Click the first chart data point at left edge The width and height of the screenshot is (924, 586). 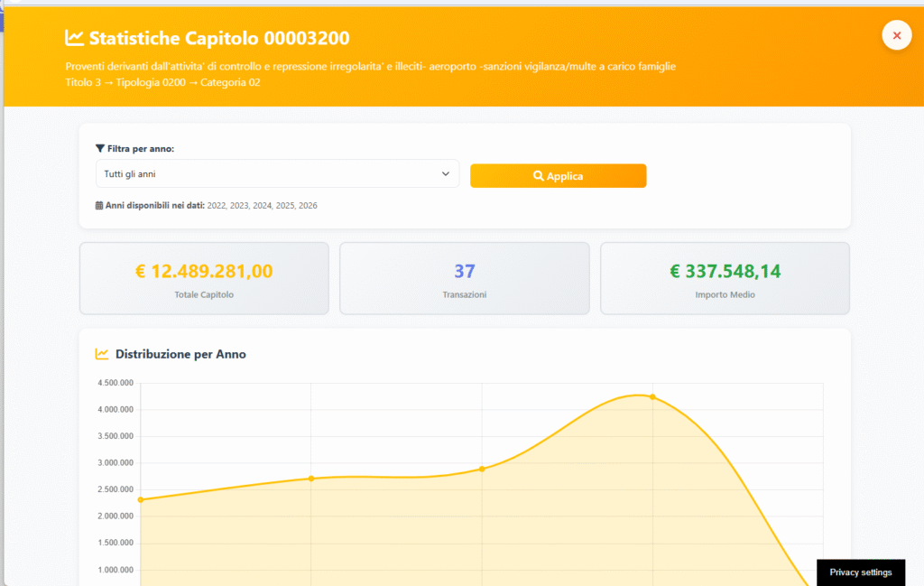coord(141,499)
